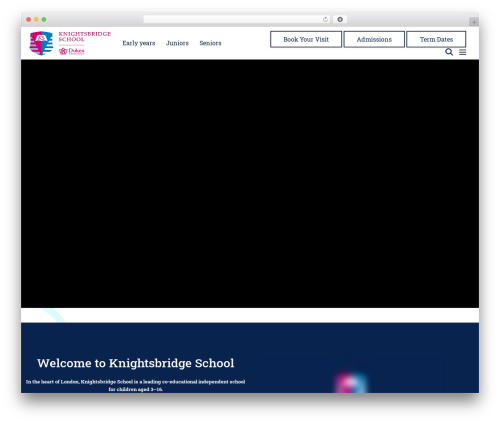Open the Seniors menu item
Screen dimensions: 500x423
pos(210,43)
